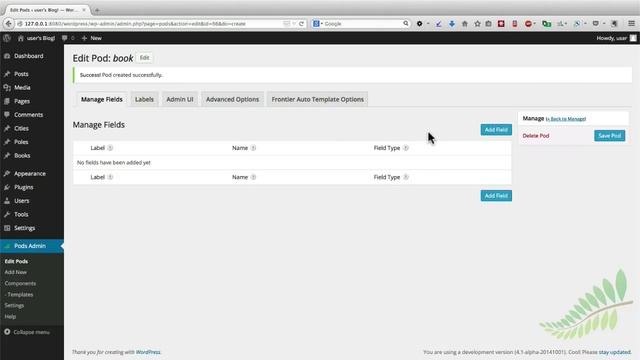The width and height of the screenshot is (640, 360).
Task: Click the Delete Pod link
Action: tap(536, 136)
